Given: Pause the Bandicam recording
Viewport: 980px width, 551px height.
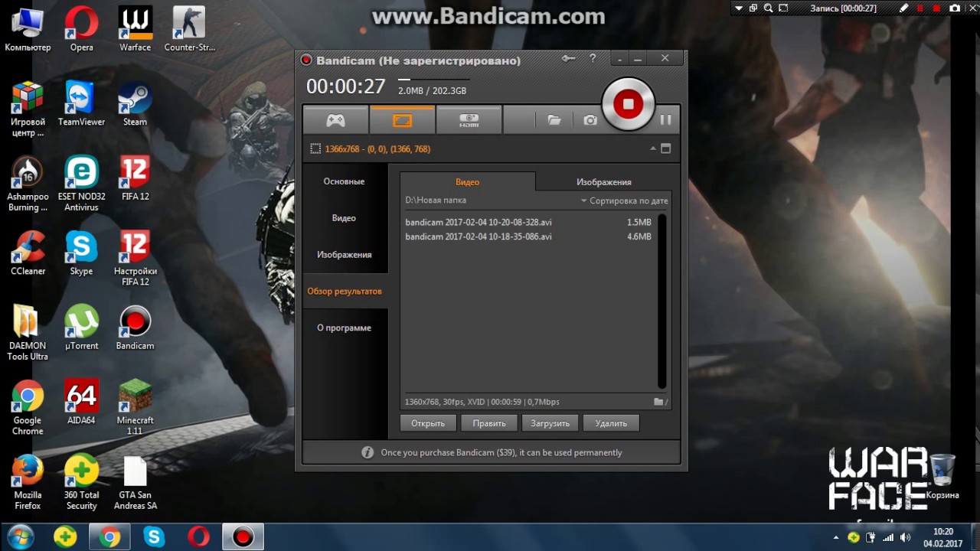Looking at the screenshot, I should 665,120.
